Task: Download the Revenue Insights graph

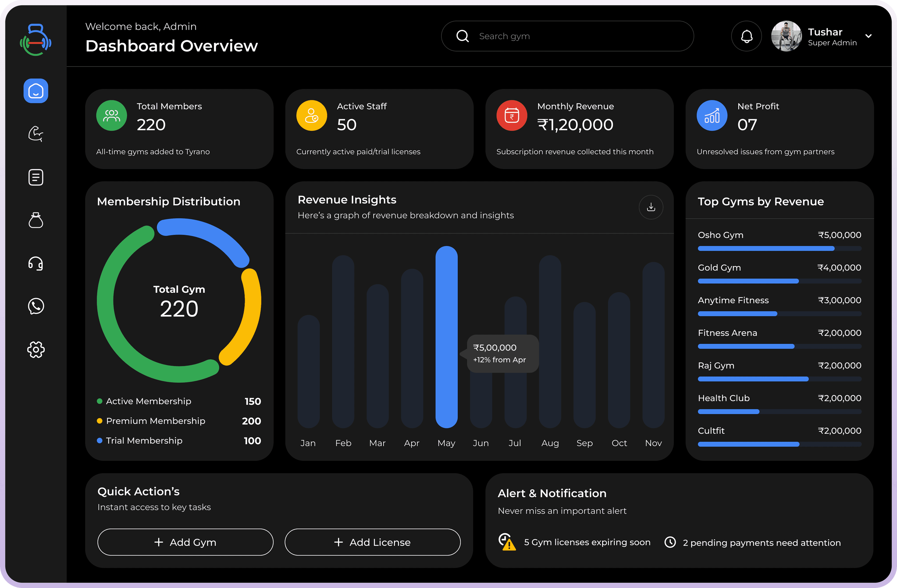Action: pyautogui.click(x=651, y=207)
